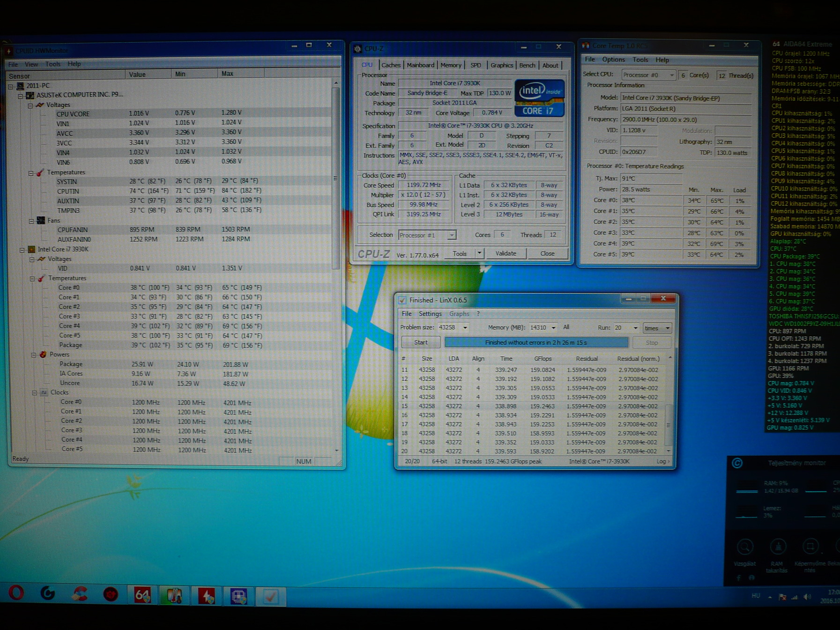Switch to the SPD tab in CPU-Z
Viewport: 840px width, 630px height.
point(476,65)
